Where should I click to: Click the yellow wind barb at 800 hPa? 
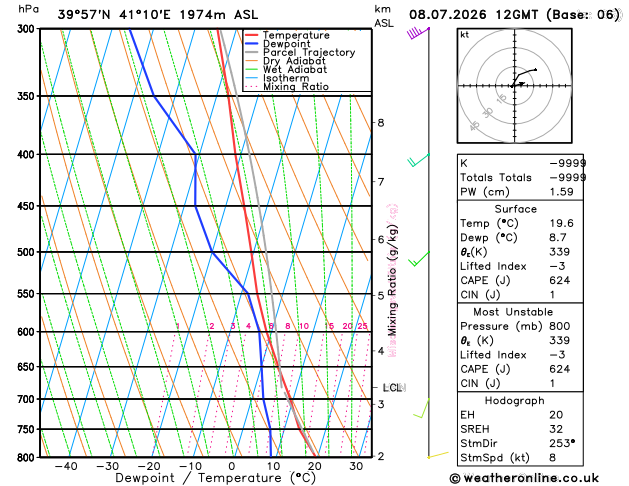[438, 455]
